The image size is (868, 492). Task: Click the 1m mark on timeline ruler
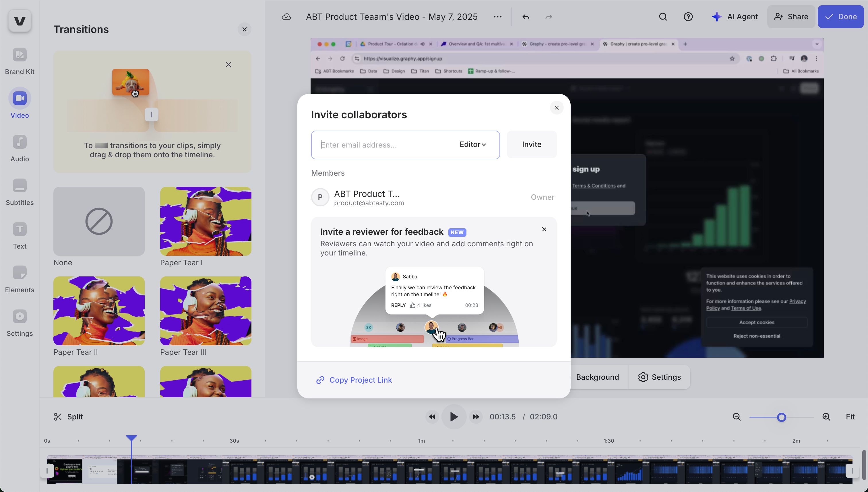pyautogui.click(x=421, y=441)
